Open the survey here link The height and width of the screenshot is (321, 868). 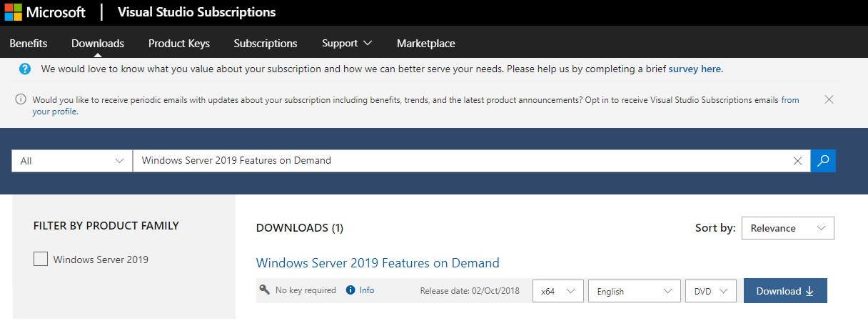[695, 69]
